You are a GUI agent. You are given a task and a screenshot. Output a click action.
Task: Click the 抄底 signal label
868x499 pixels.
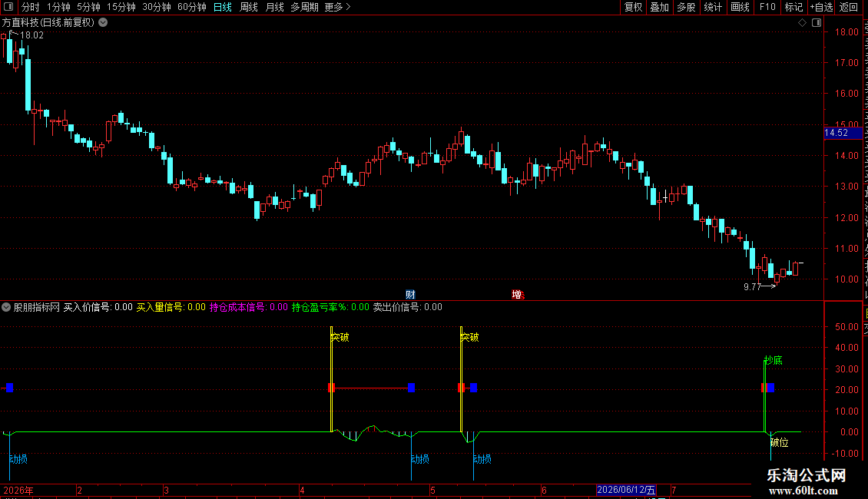[774, 360]
